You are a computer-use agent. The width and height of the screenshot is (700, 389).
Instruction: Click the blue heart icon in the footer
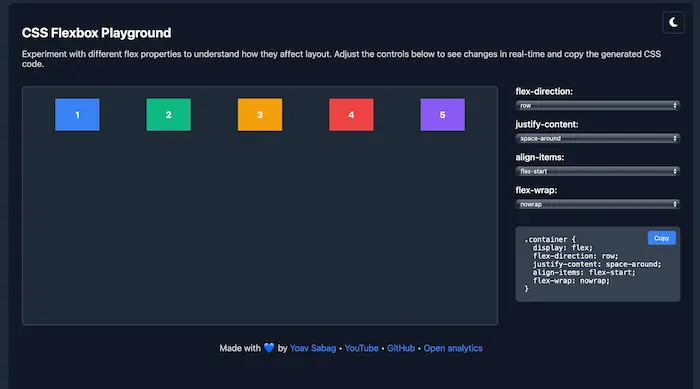[x=269, y=348]
